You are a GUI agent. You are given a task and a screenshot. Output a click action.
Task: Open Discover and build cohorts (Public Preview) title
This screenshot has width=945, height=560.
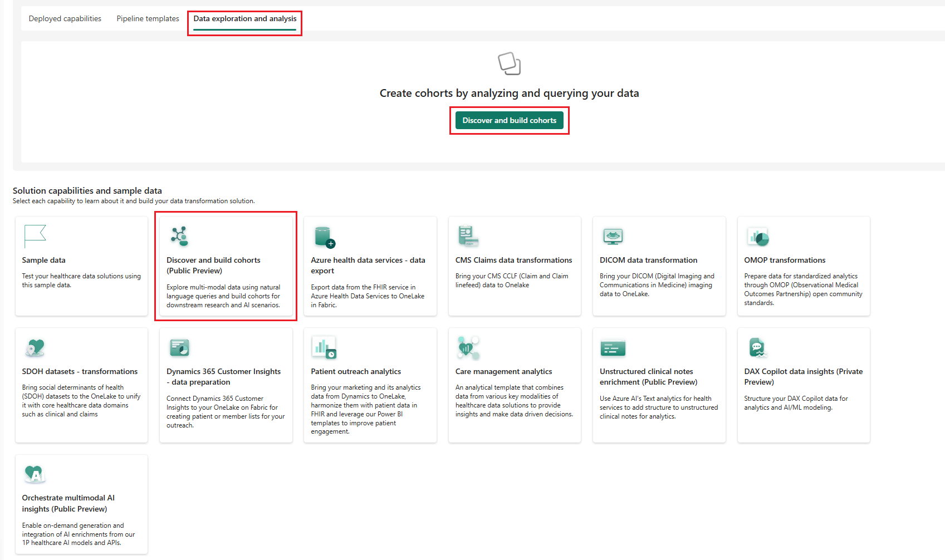coord(213,266)
